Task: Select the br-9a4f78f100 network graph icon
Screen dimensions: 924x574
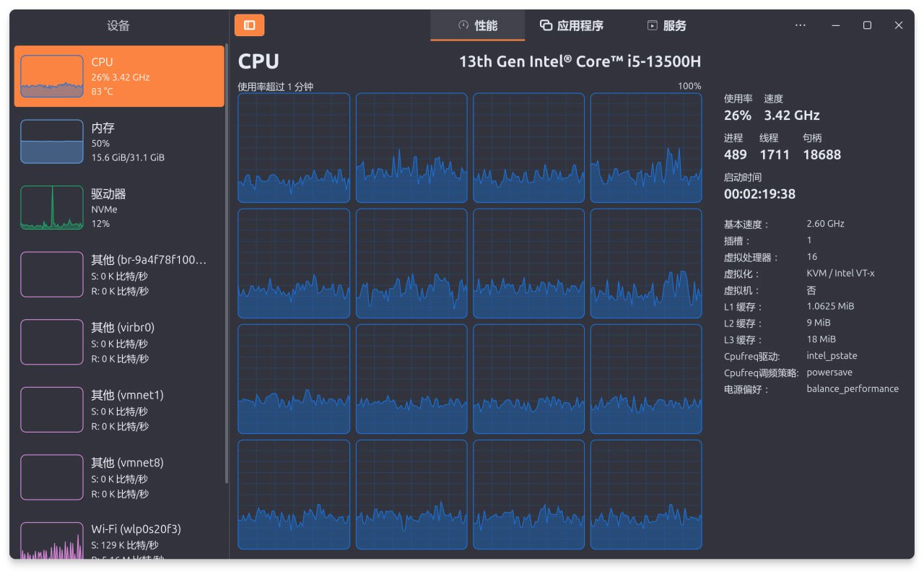Action: pyautogui.click(x=52, y=274)
